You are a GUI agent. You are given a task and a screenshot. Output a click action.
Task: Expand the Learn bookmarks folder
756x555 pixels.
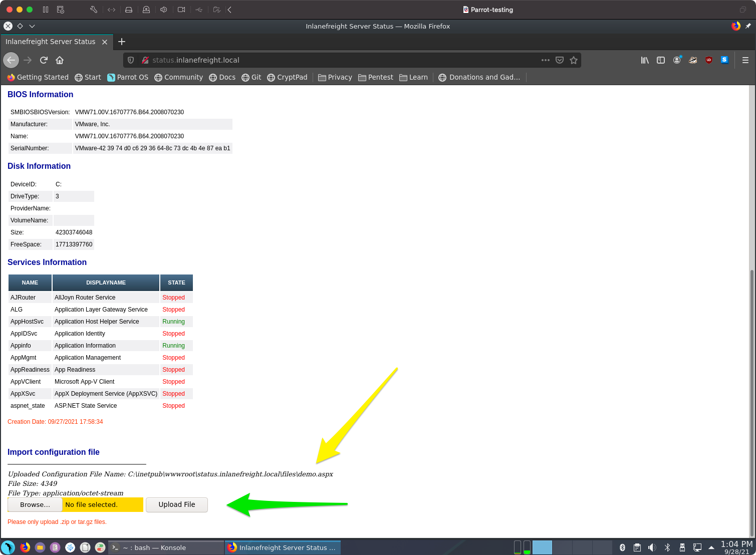(414, 77)
